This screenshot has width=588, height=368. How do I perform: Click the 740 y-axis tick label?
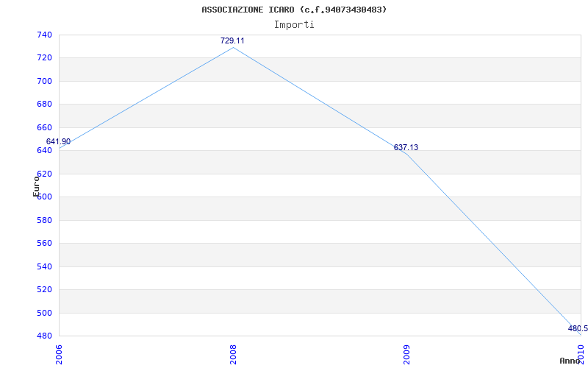[45, 35]
